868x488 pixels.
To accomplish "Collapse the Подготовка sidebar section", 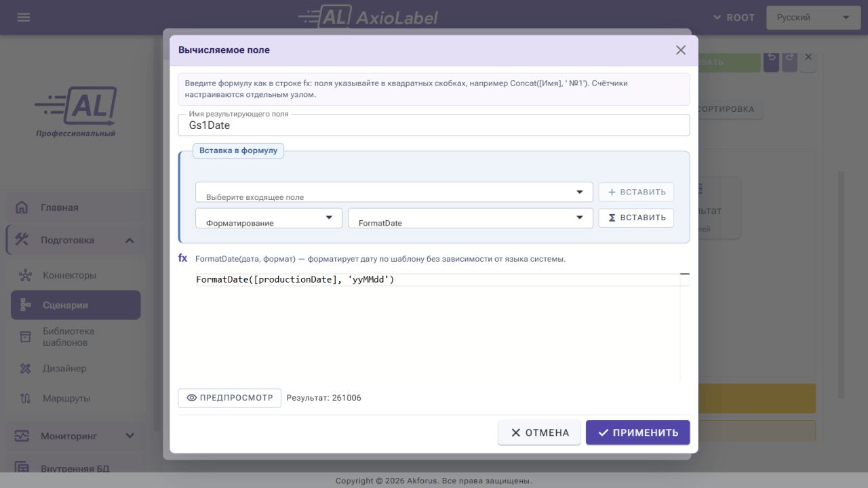I will (130, 240).
